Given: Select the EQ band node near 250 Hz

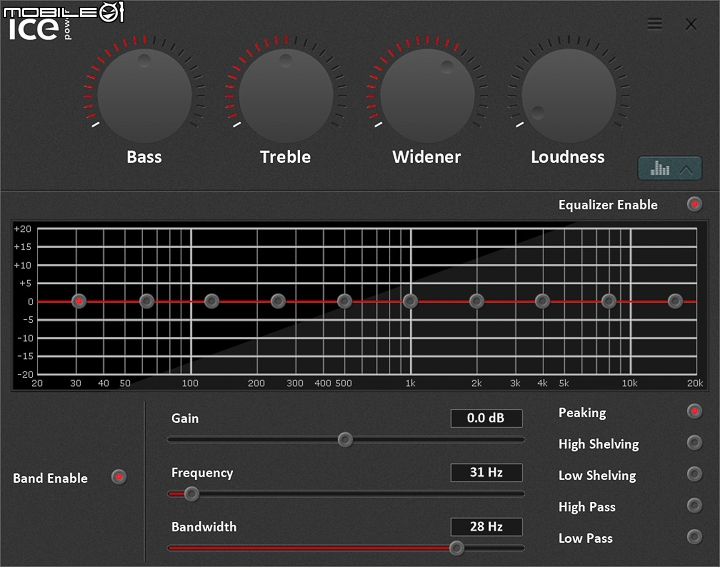Looking at the screenshot, I should pyautogui.click(x=278, y=301).
